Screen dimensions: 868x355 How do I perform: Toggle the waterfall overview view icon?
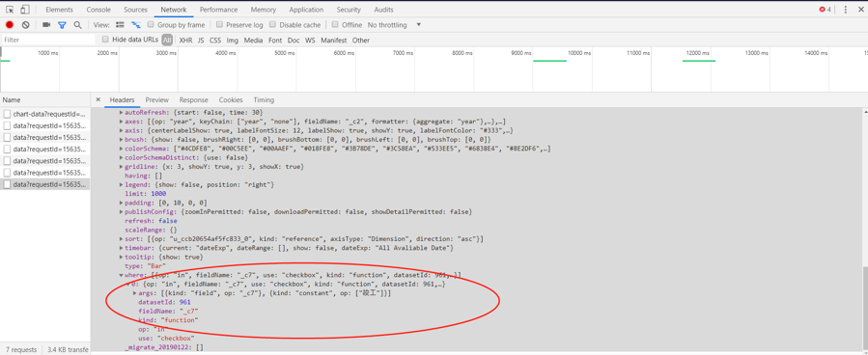tap(135, 25)
